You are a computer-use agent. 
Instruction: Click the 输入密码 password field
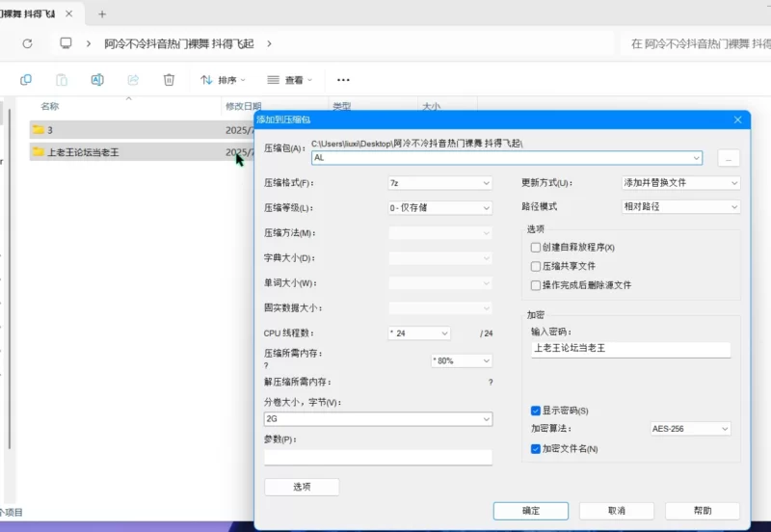point(631,349)
